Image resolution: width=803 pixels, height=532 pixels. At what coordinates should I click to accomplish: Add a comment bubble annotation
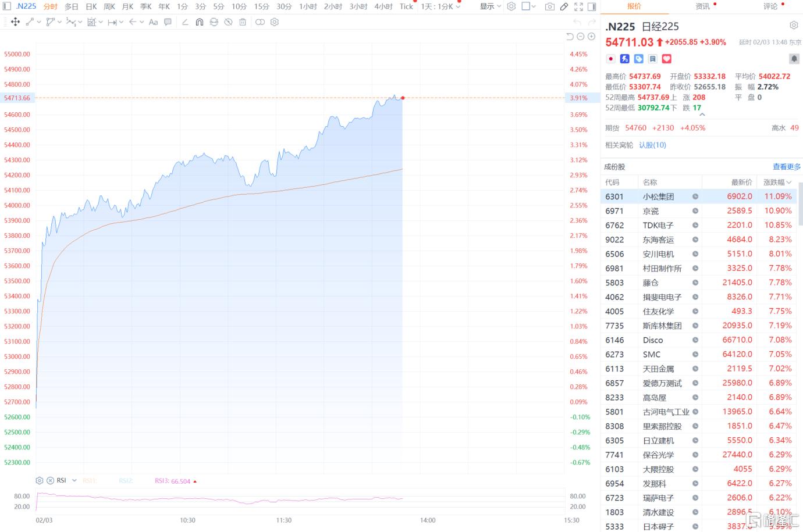pyautogui.click(x=168, y=22)
